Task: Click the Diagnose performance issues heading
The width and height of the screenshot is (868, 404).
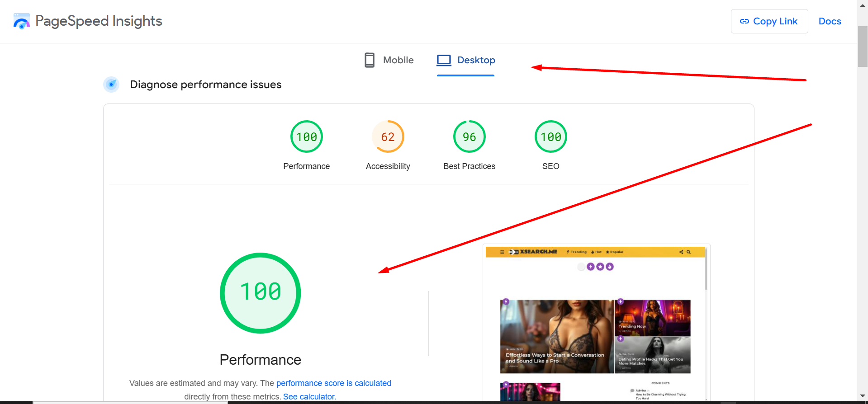Action: 205,85
